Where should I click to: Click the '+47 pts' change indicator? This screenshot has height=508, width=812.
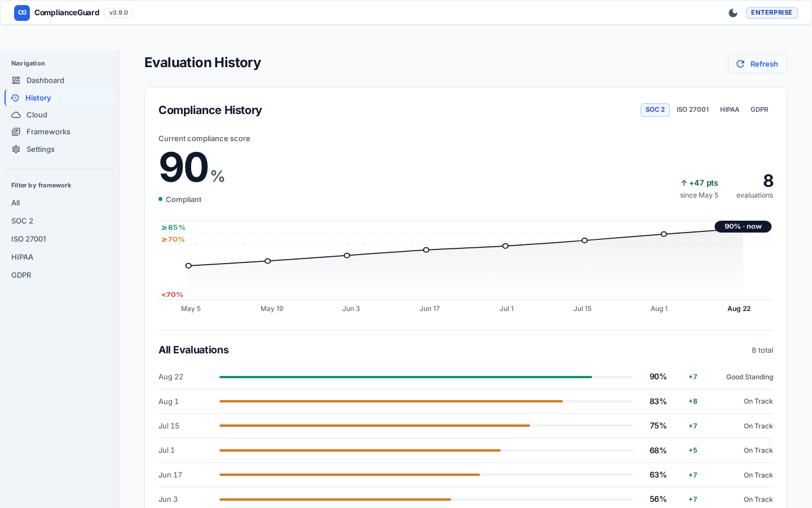click(x=699, y=183)
